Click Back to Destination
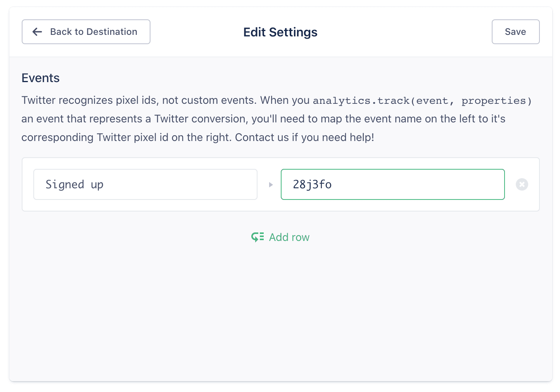Image resolution: width=560 pixels, height=392 pixels. (x=86, y=32)
